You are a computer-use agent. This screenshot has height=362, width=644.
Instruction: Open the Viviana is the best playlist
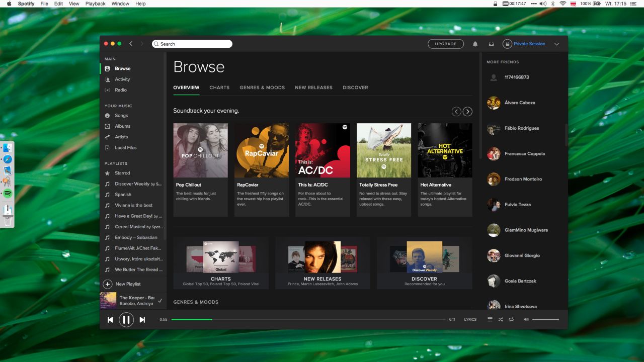[133, 205]
